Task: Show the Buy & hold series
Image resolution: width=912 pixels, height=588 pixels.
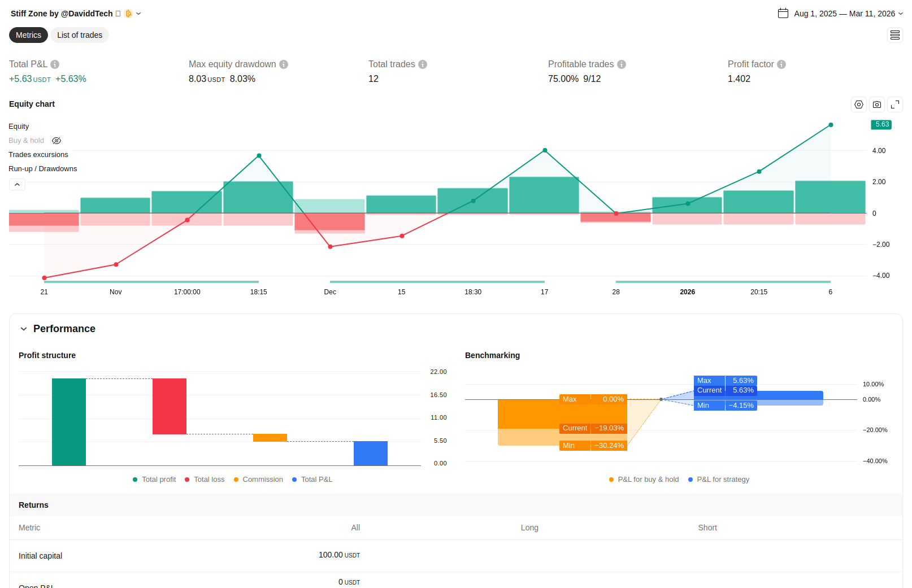Action: 57,141
